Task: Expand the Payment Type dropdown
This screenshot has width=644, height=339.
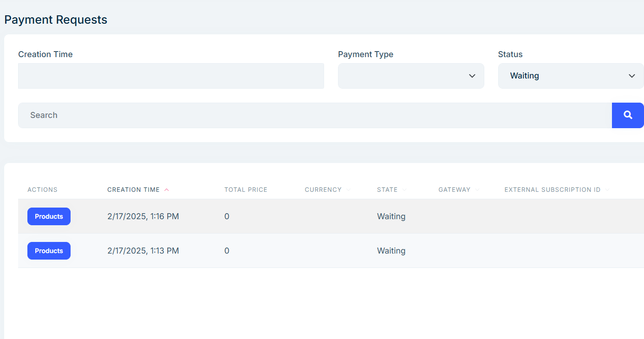Action: [x=411, y=76]
